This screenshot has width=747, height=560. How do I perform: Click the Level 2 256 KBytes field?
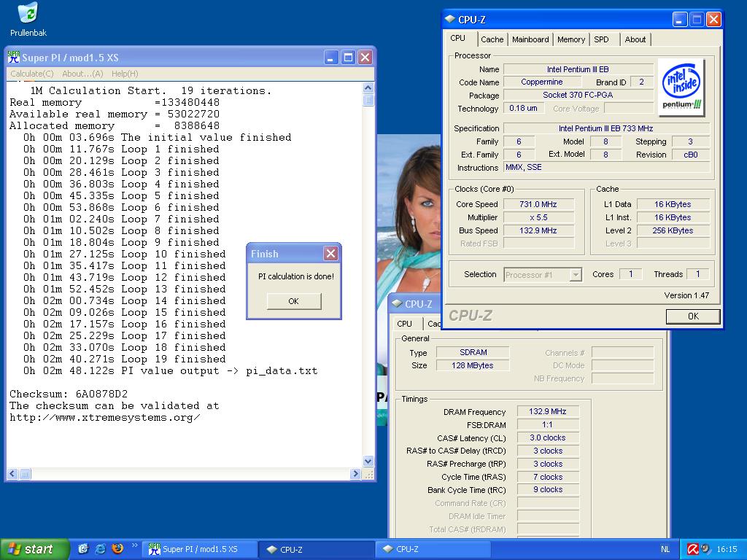[x=673, y=230]
